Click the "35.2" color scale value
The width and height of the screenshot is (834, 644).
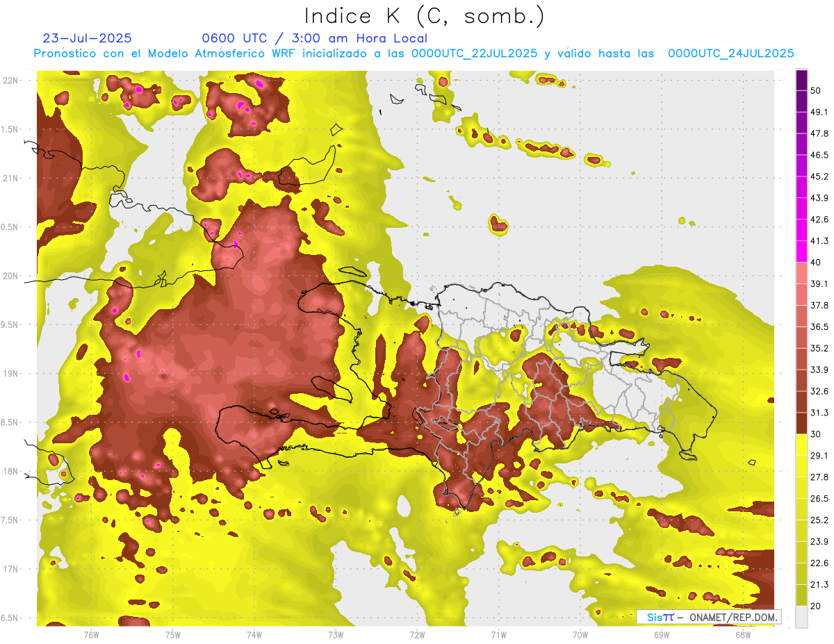point(819,348)
